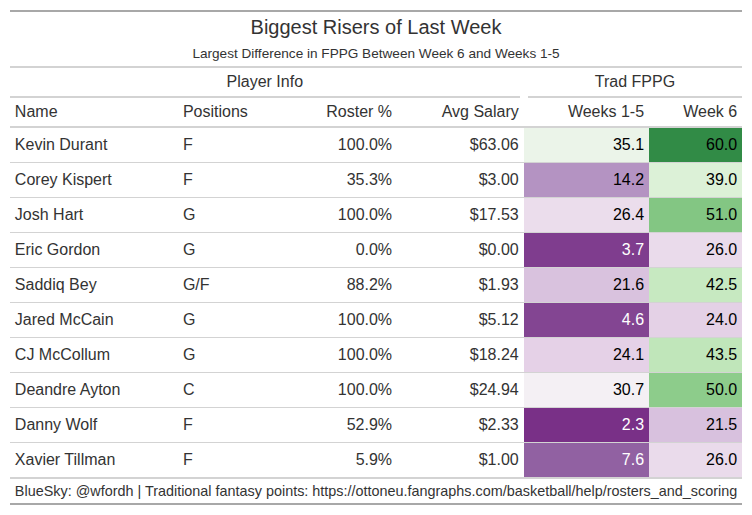The image size is (752, 515).
Task: Select the Roster % column header
Action: click(359, 112)
